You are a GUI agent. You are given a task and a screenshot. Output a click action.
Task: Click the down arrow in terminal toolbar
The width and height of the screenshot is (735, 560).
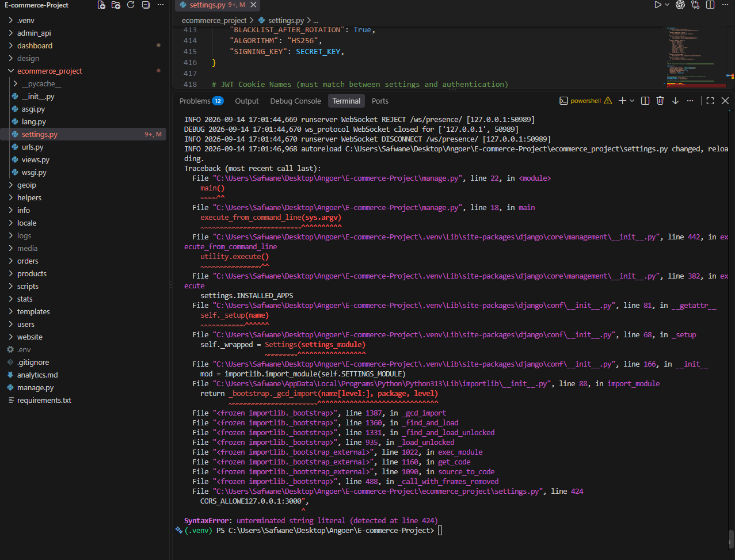[675, 101]
